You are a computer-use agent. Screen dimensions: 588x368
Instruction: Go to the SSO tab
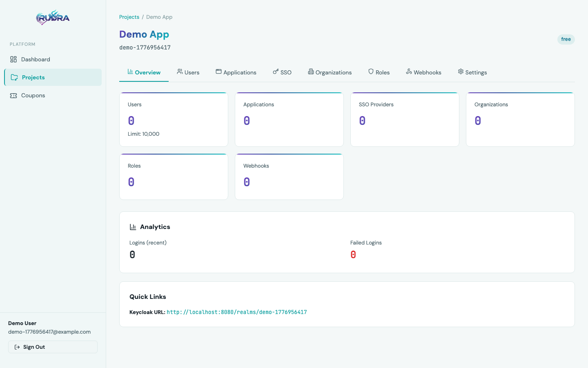[x=282, y=72]
